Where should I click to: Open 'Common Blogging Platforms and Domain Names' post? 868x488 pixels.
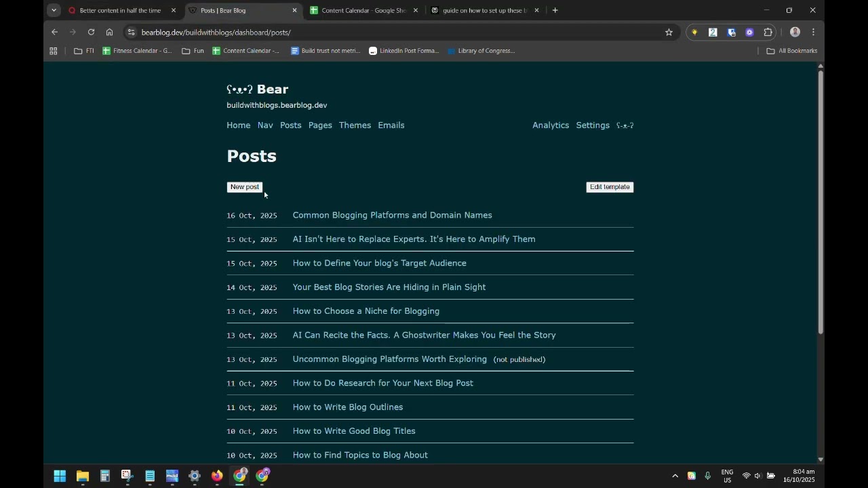click(393, 216)
